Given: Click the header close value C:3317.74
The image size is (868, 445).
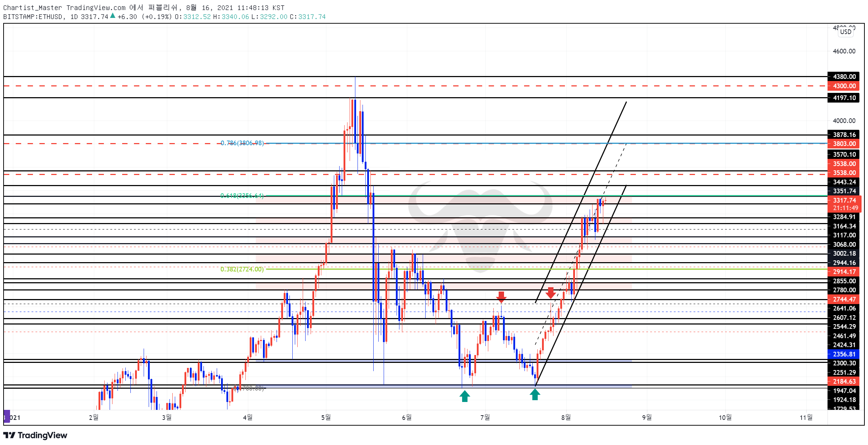Looking at the screenshot, I should point(308,16).
